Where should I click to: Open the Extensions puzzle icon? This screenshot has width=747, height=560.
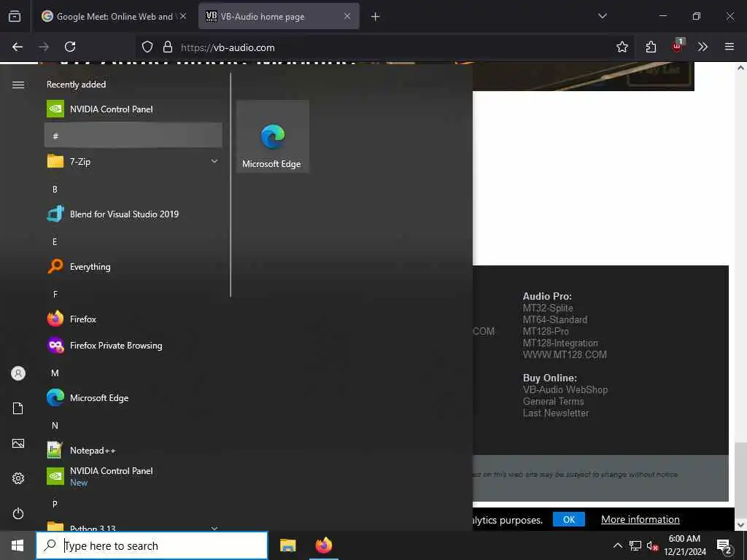point(651,47)
